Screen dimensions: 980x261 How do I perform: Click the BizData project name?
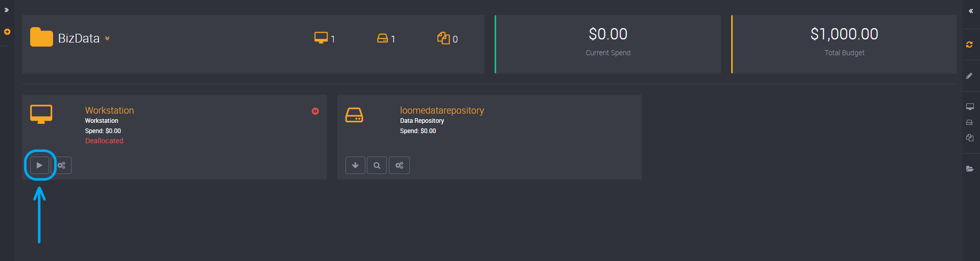[x=79, y=38]
